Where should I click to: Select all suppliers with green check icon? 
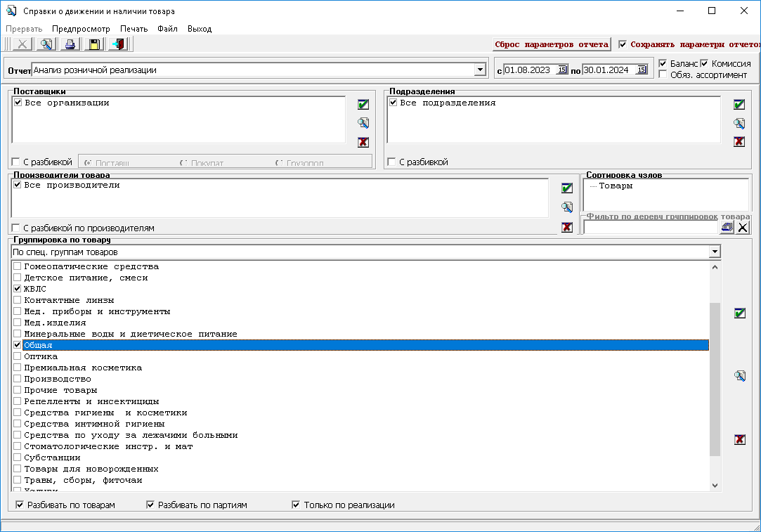(x=363, y=104)
